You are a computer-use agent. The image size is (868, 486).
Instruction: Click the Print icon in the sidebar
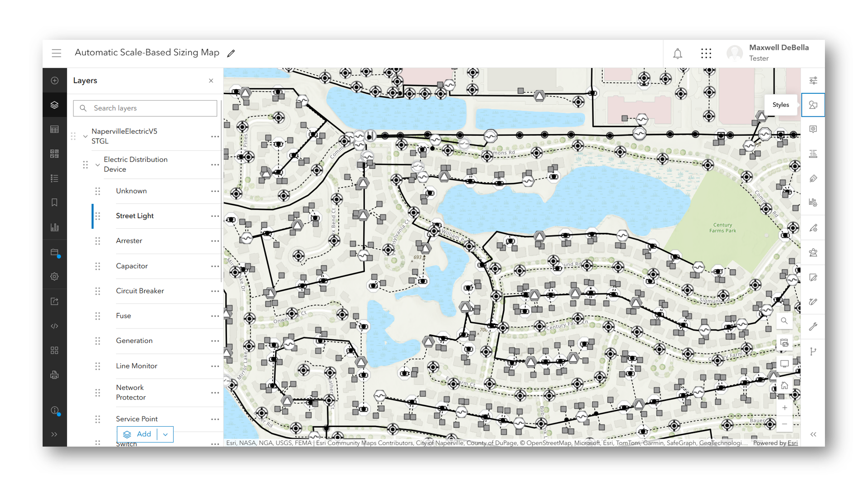pyautogui.click(x=54, y=375)
